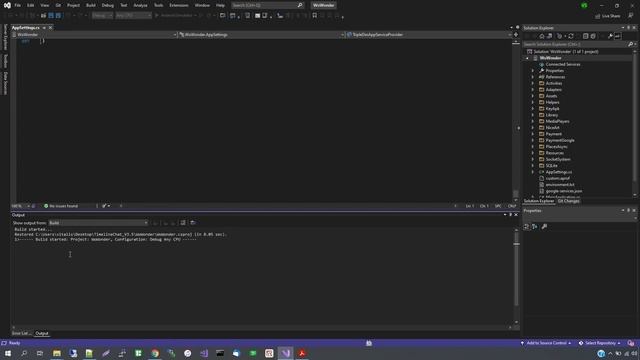
Task: Switch to Output tab at bottom
Action: tap(42, 333)
